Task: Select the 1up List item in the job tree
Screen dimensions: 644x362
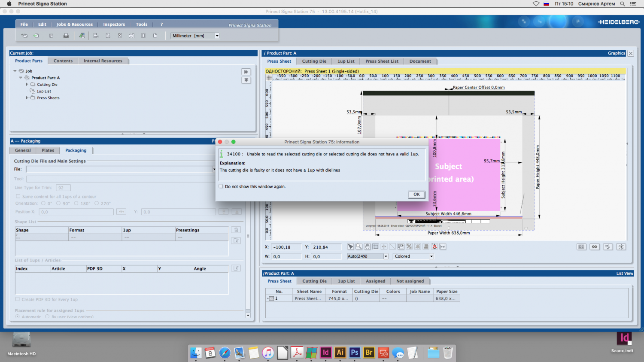Action: (x=44, y=91)
